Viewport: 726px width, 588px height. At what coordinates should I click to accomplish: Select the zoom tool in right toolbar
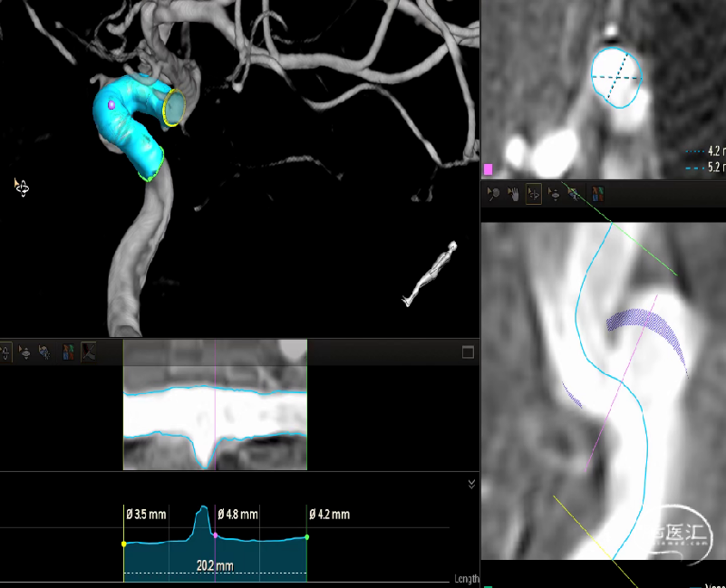point(494,193)
